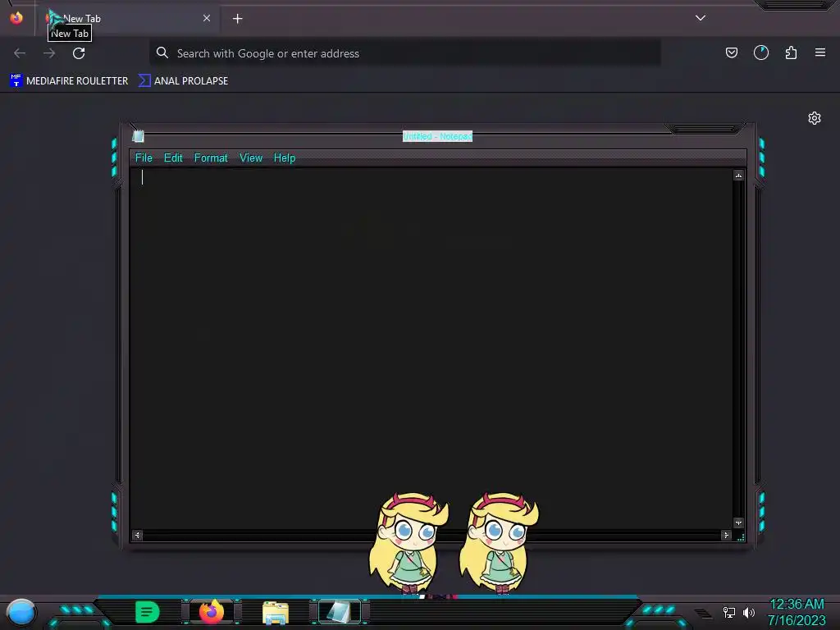Screen dimensions: 840x630
Task: Click inside Notepad text area
Action: 431,348
